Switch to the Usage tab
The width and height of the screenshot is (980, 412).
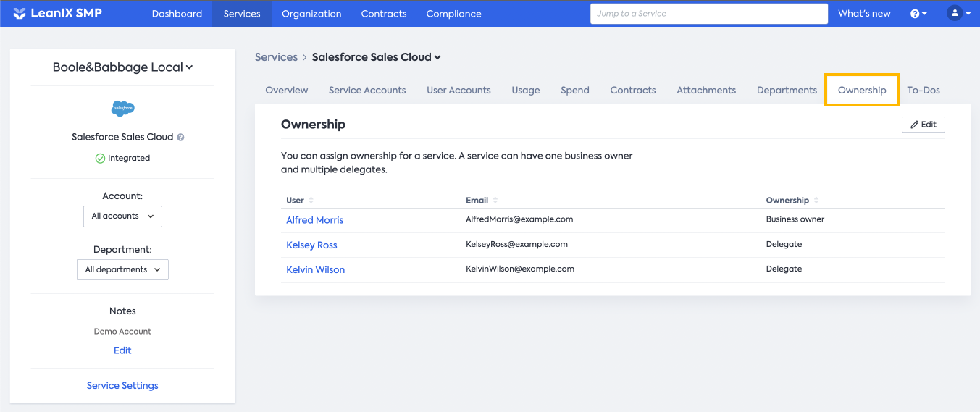click(x=526, y=91)
